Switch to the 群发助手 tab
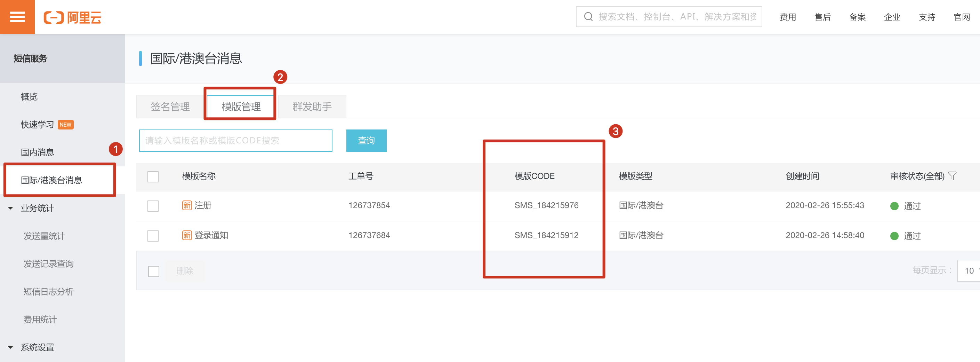This screenshot has height=362, width=980. coord(312,107)
